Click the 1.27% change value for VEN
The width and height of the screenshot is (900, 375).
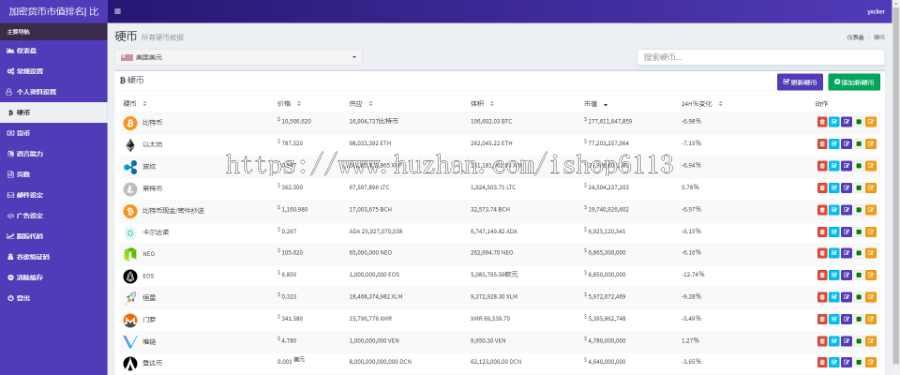pos(690,341)
